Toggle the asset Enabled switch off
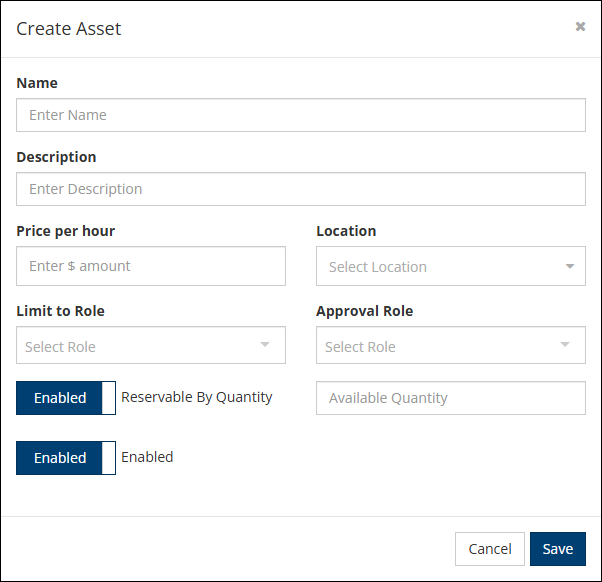602x582 pixels. [66, 458]
